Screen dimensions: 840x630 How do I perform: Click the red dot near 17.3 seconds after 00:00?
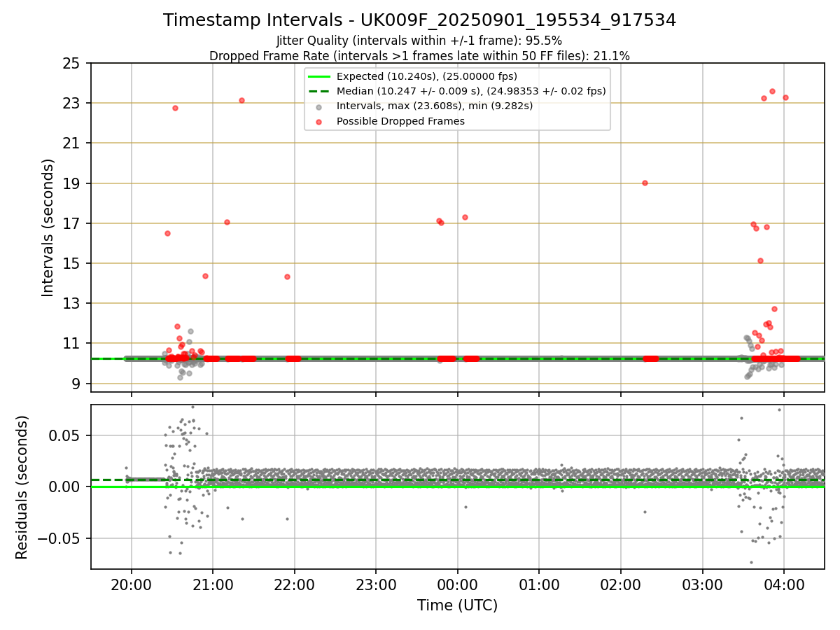tap(465, 217)
